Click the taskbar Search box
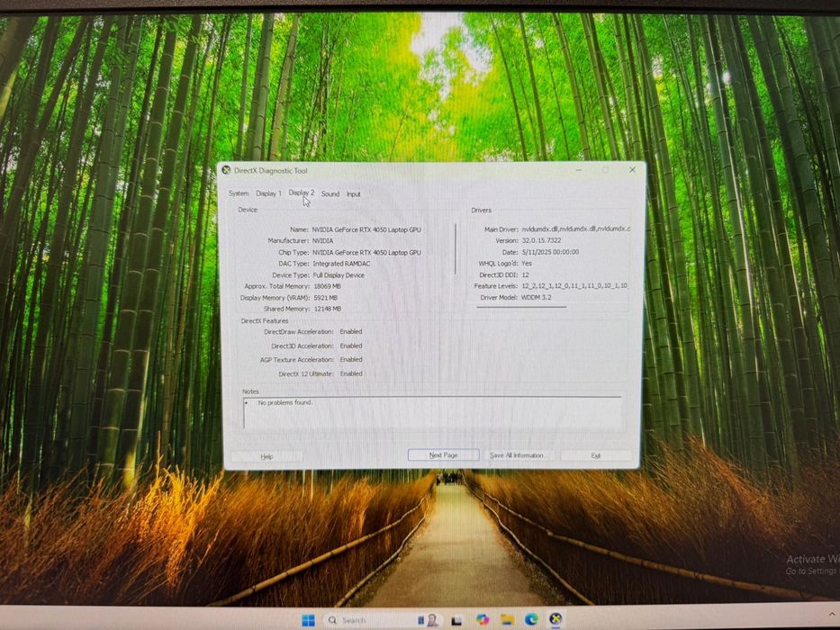The width and height of the screenshot is (840, 630). point(383,620)
